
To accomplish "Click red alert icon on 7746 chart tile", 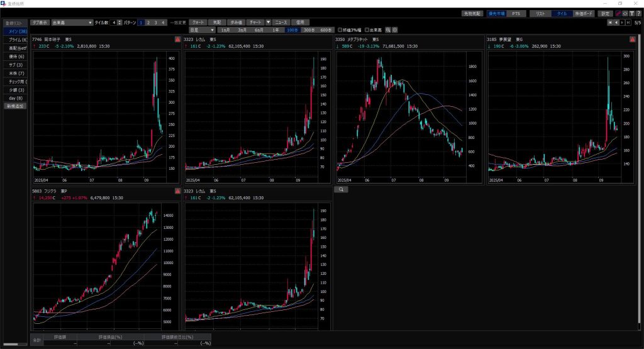I will coord(177,40).
